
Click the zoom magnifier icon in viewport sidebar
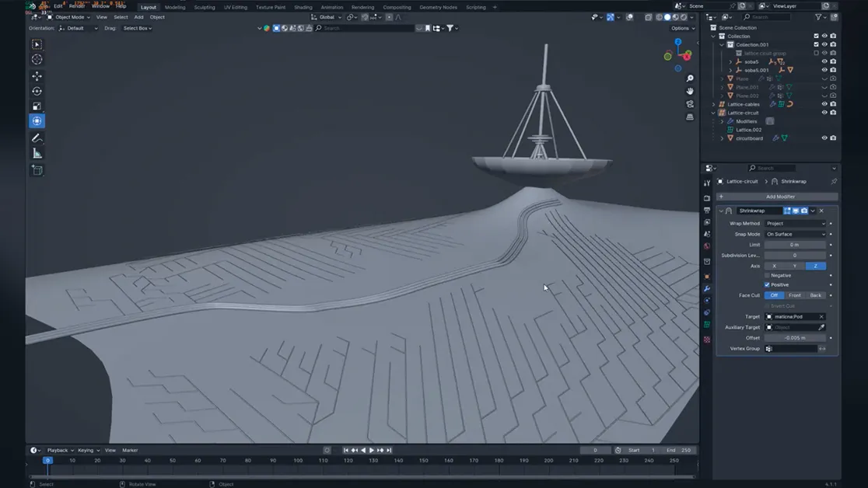click(x=689, y=78)
